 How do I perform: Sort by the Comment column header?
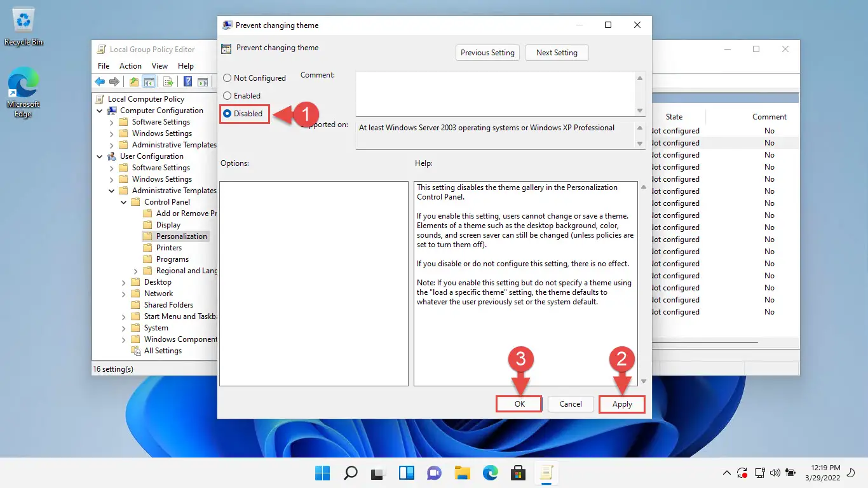769,117
